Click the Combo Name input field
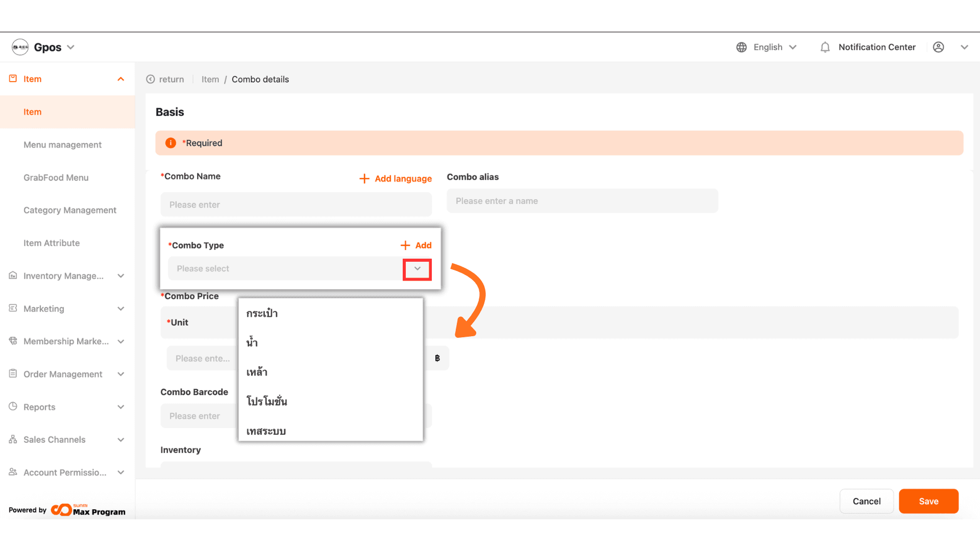 [x=296, y=205]
